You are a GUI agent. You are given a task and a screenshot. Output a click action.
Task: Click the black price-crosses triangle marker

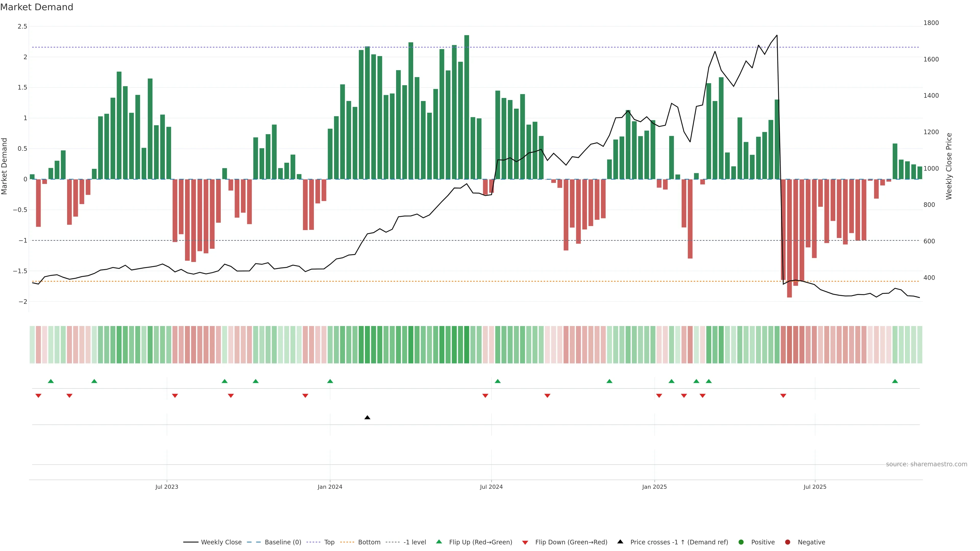point(367,418)
